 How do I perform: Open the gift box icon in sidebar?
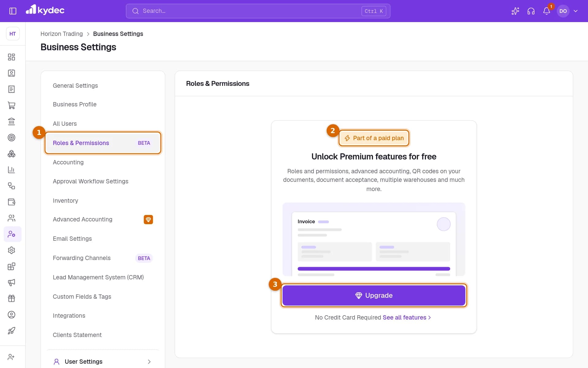11,298
